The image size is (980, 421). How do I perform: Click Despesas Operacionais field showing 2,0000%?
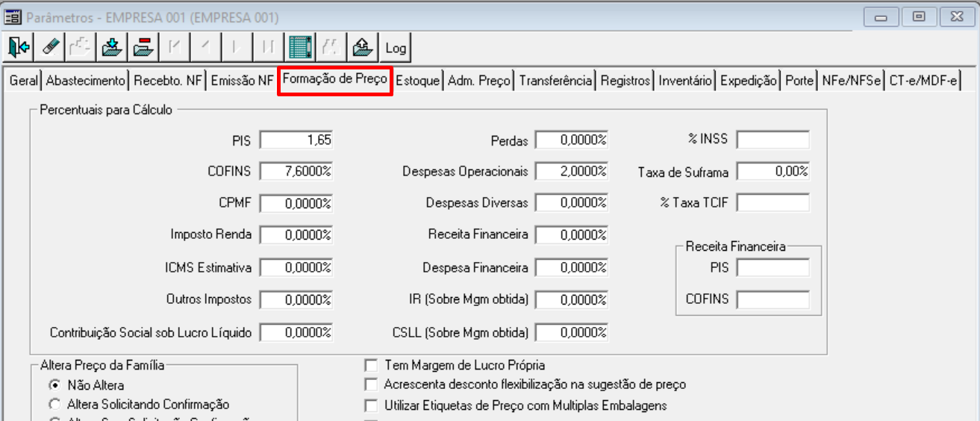pos(572,172)
